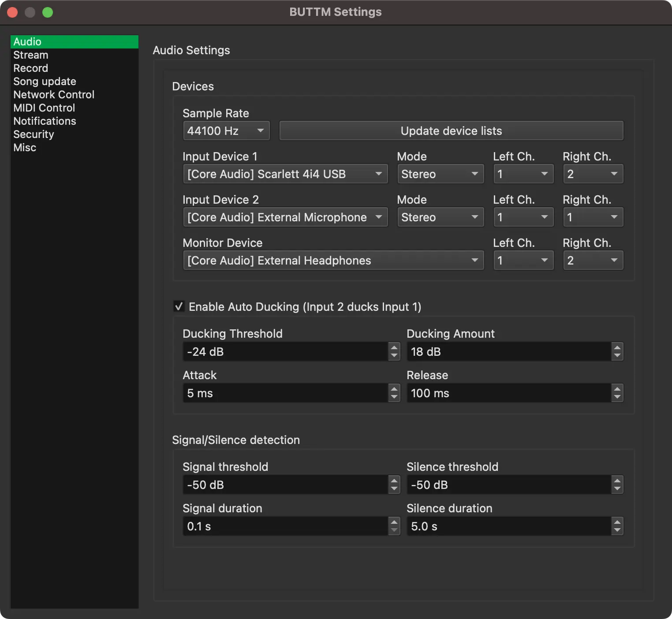Click the Update device lists button
This screenshot has width=672, height=619.
pos(451,131)
